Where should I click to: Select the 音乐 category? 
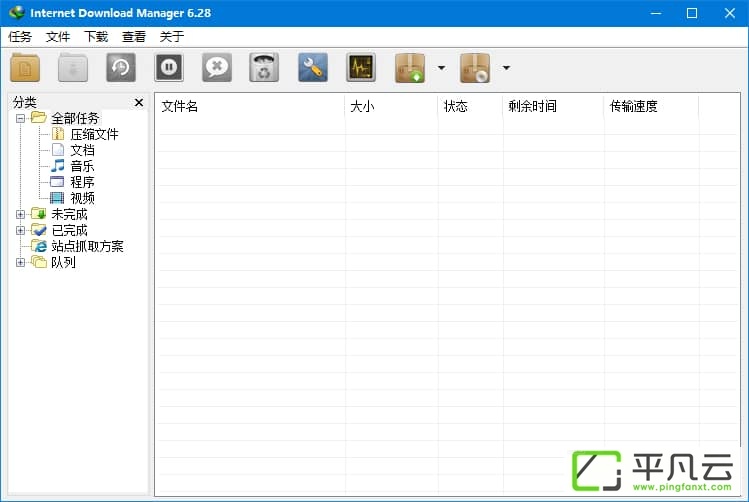(x=82, y=166)
